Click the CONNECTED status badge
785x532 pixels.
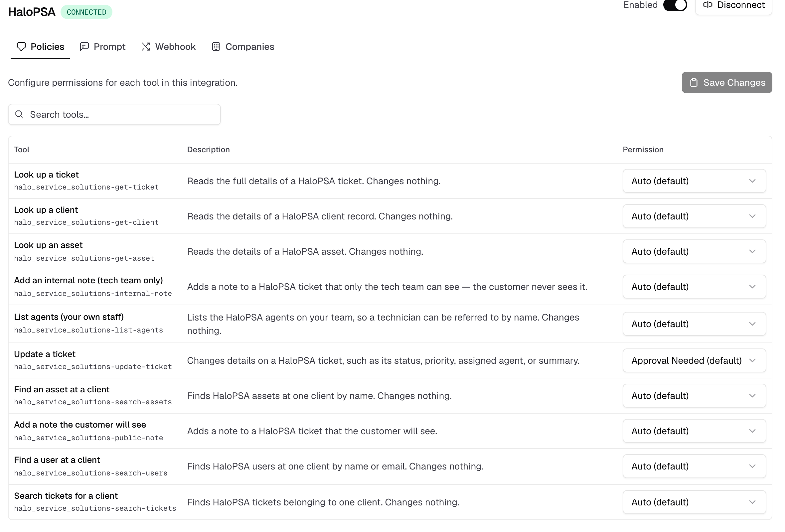coord(86,12)
